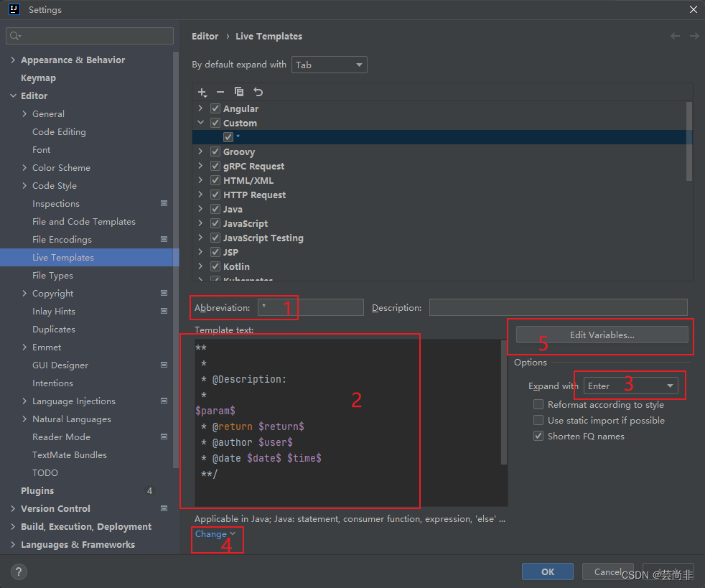Click the project-level icon beside Inspections
The width and height of the screenshot is (705, 588).
click(164, 203)
